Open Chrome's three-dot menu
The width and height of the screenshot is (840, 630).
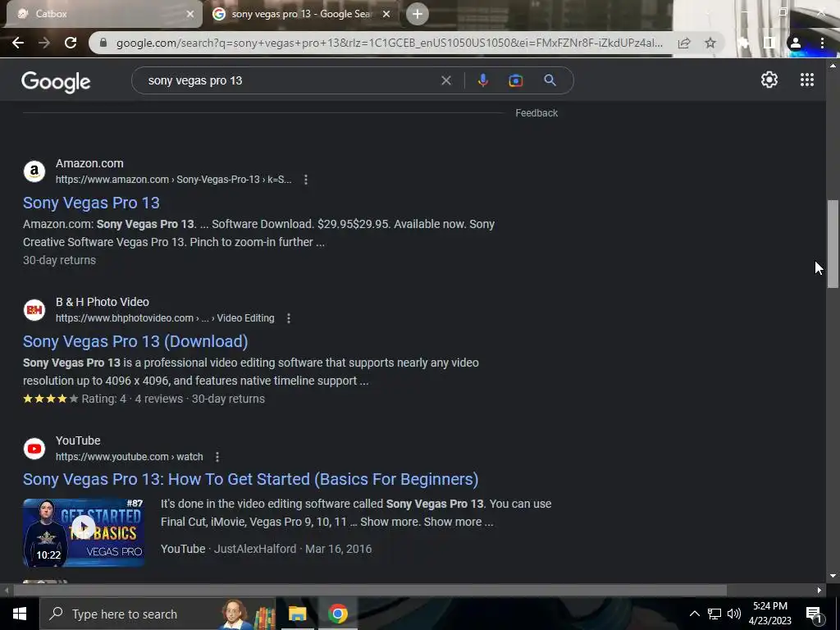[822, 43]
